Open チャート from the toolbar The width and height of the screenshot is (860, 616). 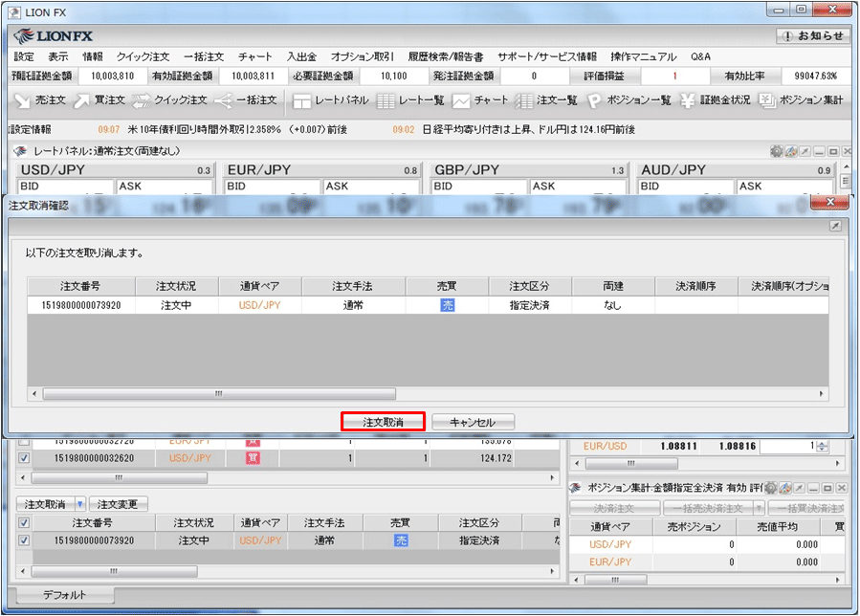click(x=480, y=100)
